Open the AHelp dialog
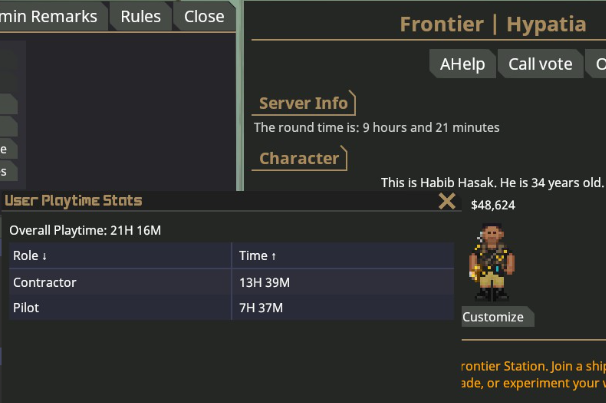Screen dimensions: 606x403 pyautogui.click(x=462, y=64)
